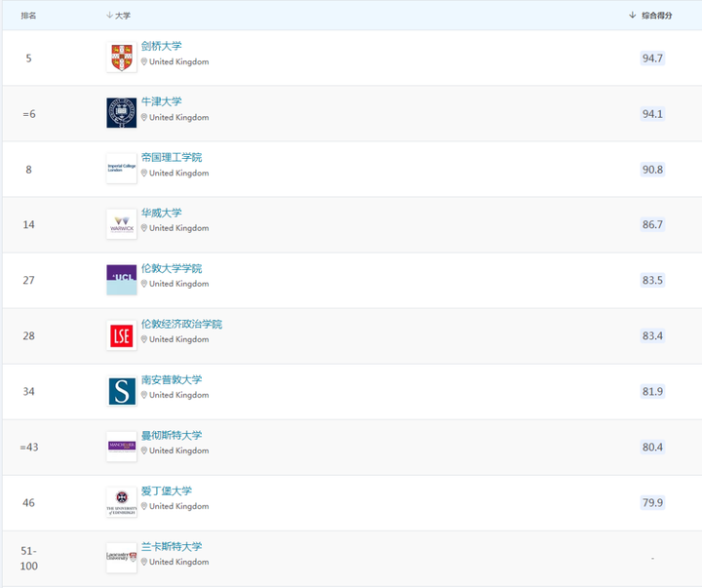
Task: Click the red LSE logo
Action: point(121,335)
